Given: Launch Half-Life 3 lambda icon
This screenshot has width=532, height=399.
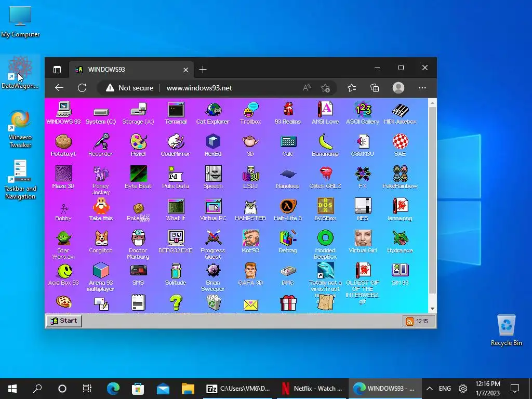Looking at the screenshot, I should (288, 210).
